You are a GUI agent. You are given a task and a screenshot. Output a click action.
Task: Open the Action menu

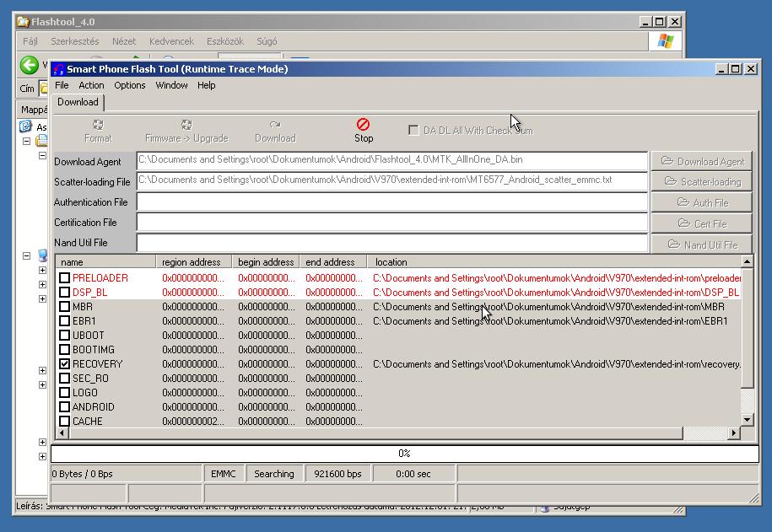click(91, 85)
